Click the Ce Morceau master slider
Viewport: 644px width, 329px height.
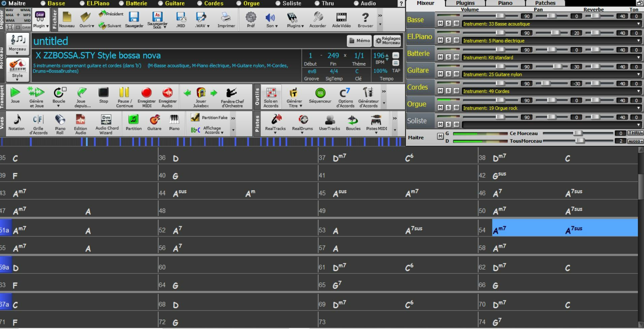click(x=578, y=133)
